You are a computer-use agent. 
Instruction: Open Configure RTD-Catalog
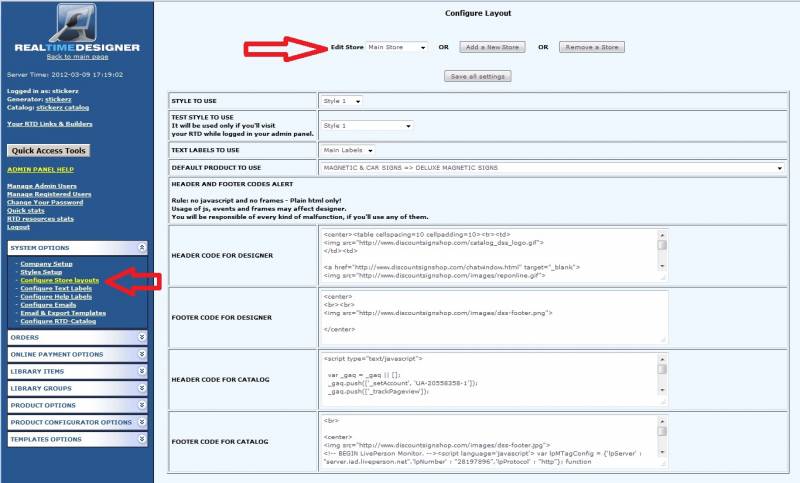(58, 321)
